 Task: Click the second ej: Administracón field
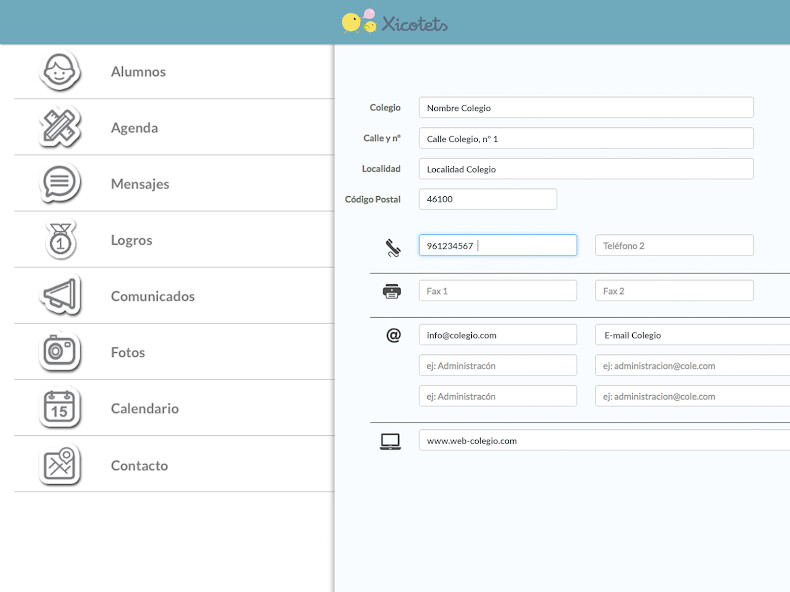click(x=498, y=396)
